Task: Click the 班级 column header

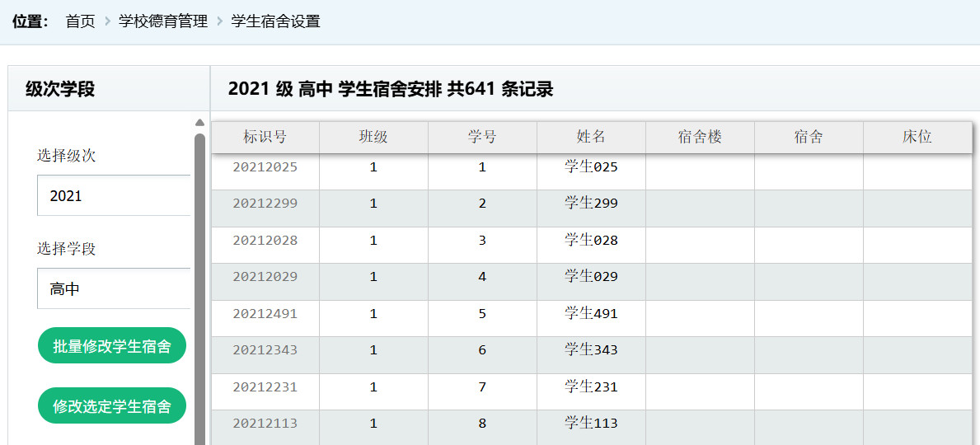Action: tap(373, 138)
